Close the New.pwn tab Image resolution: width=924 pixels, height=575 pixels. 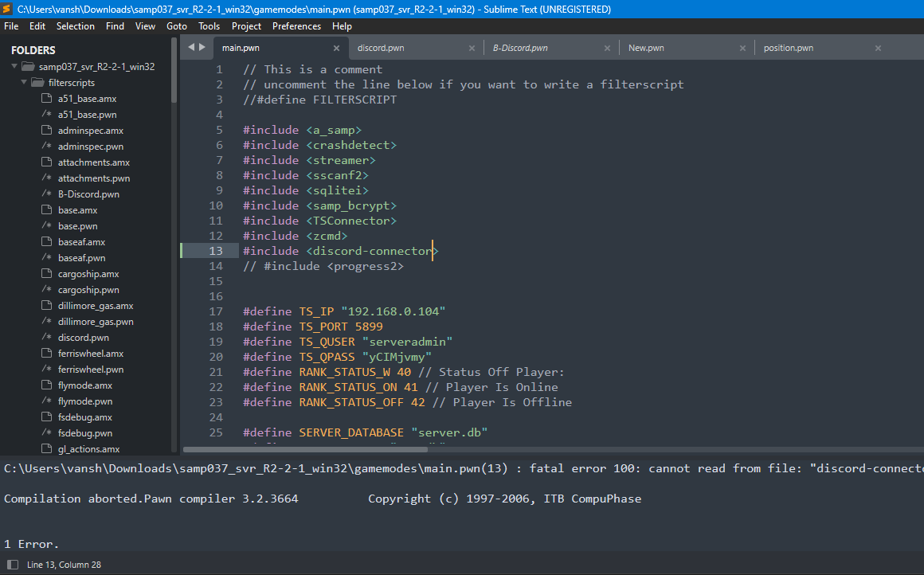pos(742,49)
